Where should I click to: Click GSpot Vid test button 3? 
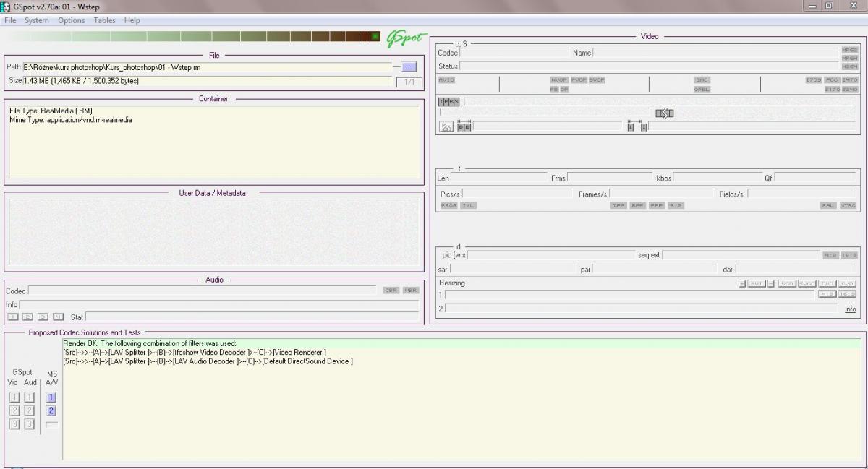click(14, 424)
